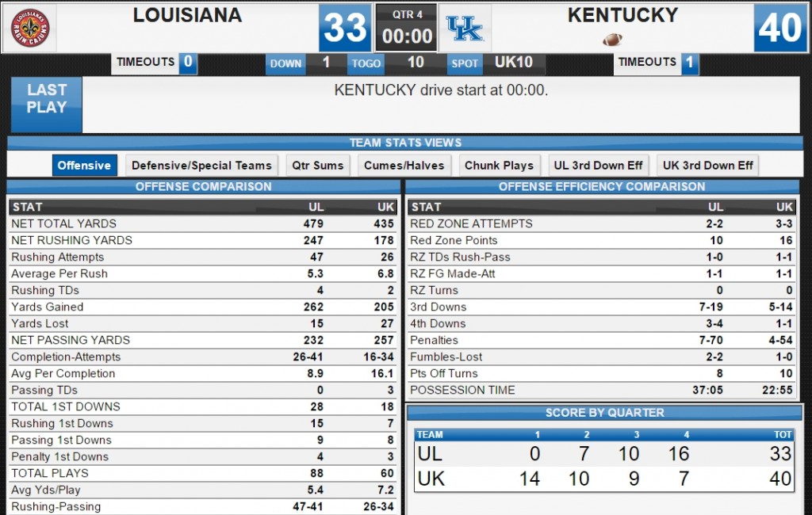Click the football possession icon under Kentucky
812x515 pixels.
click(613, 40)
